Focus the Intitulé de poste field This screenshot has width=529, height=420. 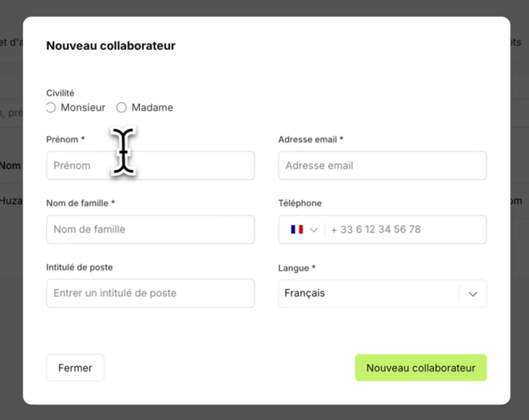click(151, 293)
